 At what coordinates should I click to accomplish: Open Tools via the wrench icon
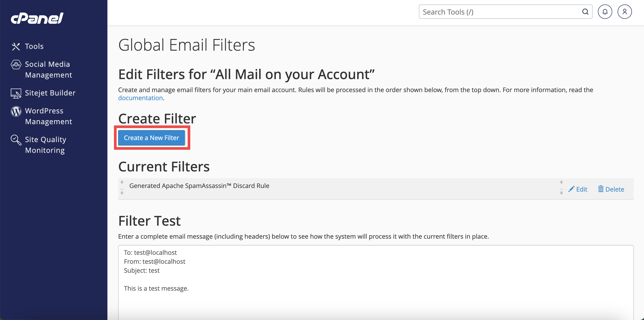(x=16, y=46)
